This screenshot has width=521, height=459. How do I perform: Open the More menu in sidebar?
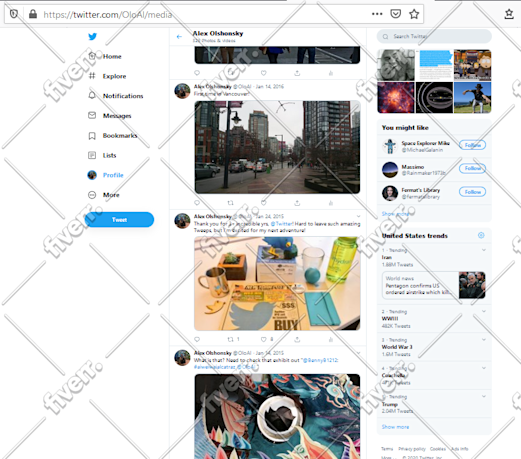(111, 195)
